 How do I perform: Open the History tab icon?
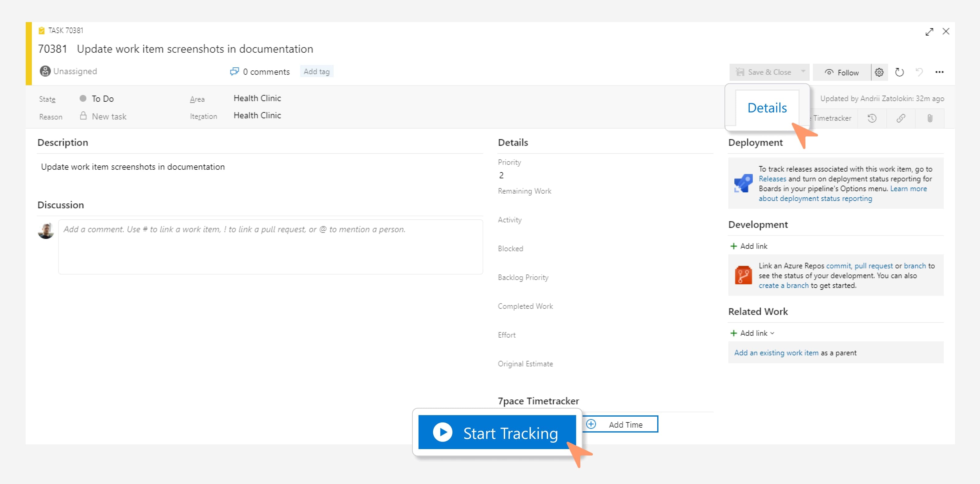(872, 118)
